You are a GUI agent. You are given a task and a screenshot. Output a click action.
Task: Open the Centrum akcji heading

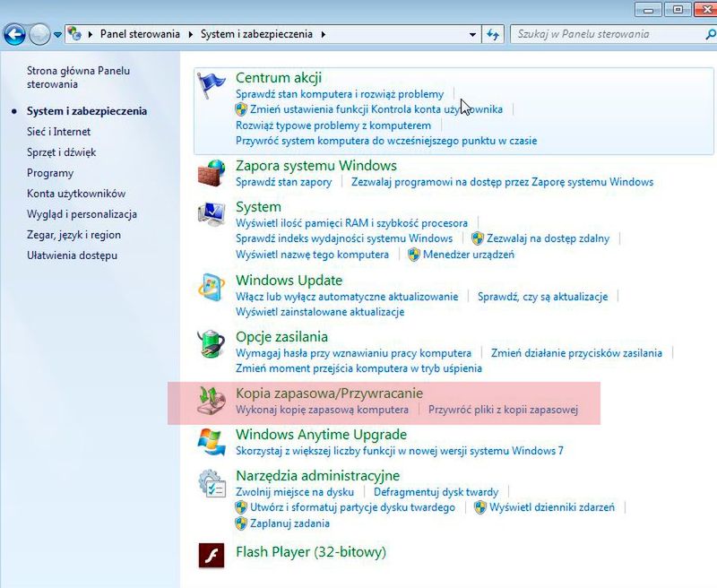[x=279, y=78]
